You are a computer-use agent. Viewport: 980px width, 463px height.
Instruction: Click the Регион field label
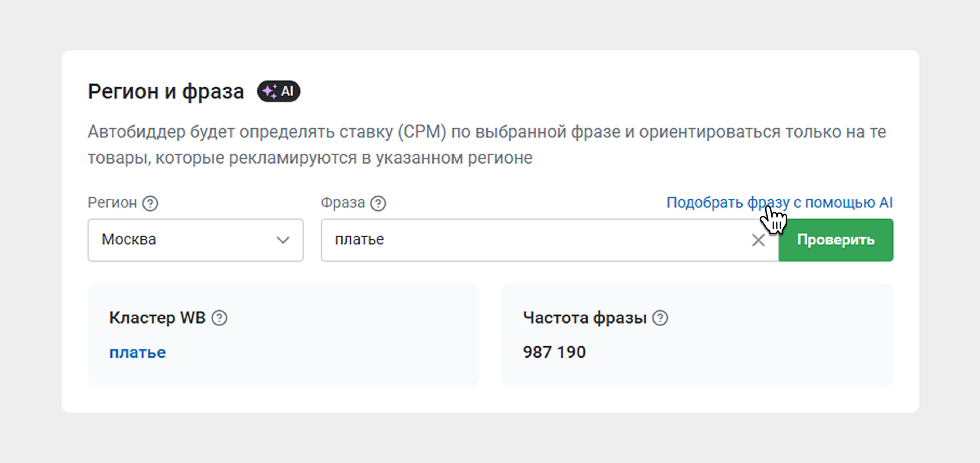[112, 203]
